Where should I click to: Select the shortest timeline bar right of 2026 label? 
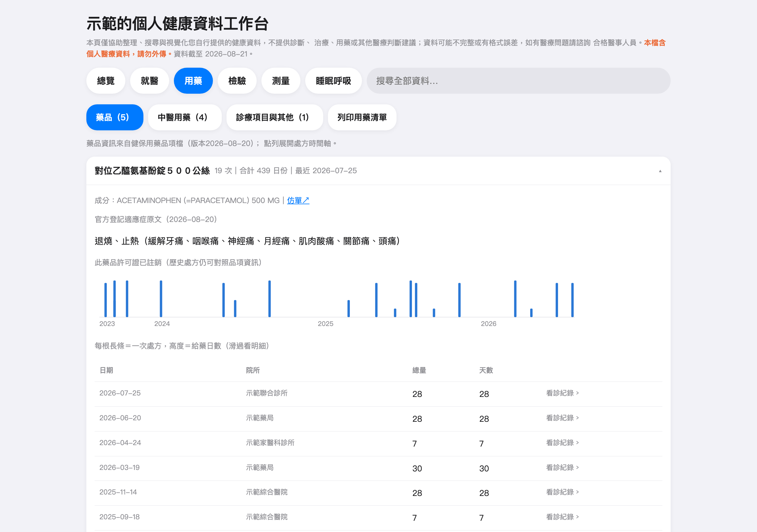[531, 313]
